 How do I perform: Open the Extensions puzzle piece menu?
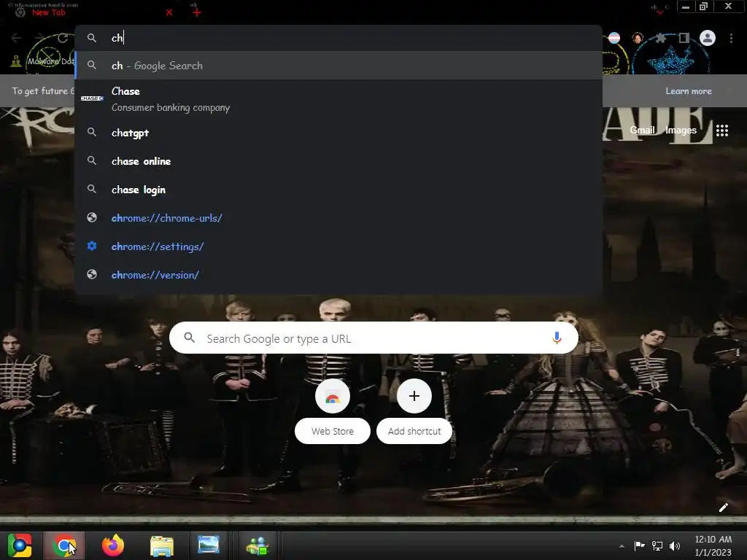pos(661,38)
